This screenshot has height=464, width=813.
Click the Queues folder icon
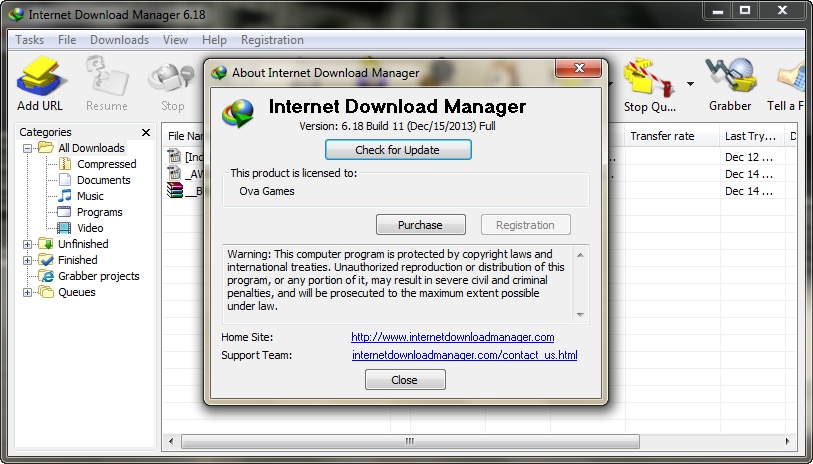coord(46,292)
